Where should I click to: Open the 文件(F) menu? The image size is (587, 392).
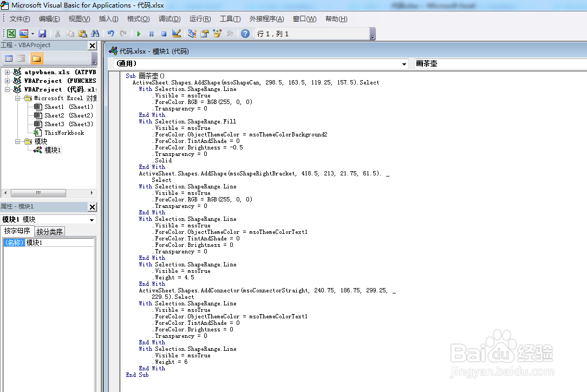pyautogui.click(x=20, y=19)
